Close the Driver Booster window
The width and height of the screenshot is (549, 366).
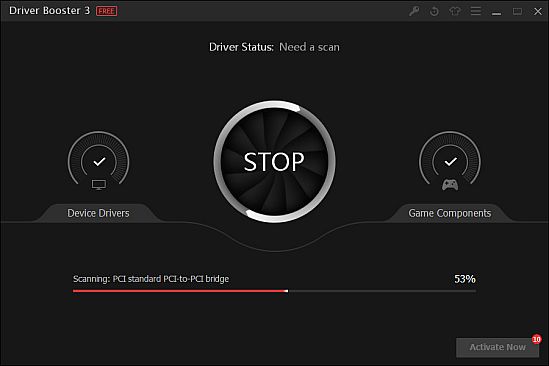[538, 12]
